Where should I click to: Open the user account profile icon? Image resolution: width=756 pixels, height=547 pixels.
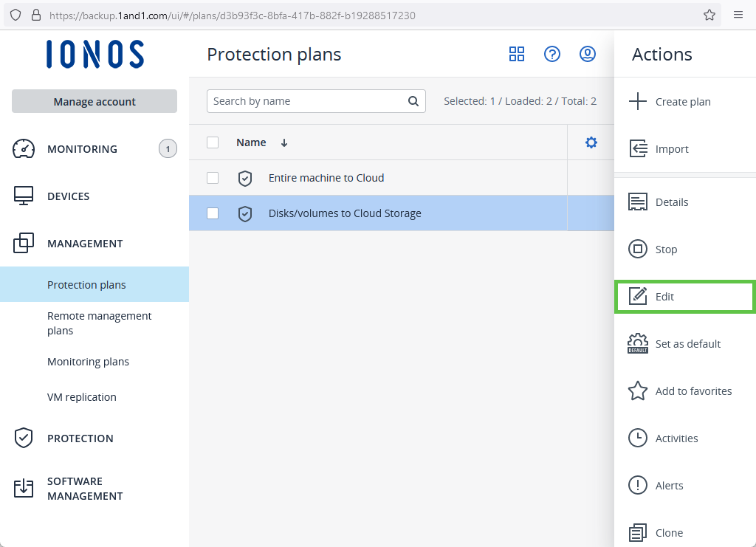pos(588,54)
